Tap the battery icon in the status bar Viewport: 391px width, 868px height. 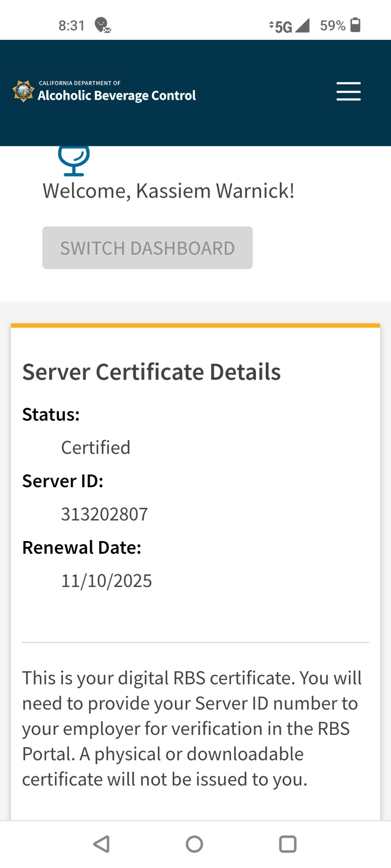(356, 25)
